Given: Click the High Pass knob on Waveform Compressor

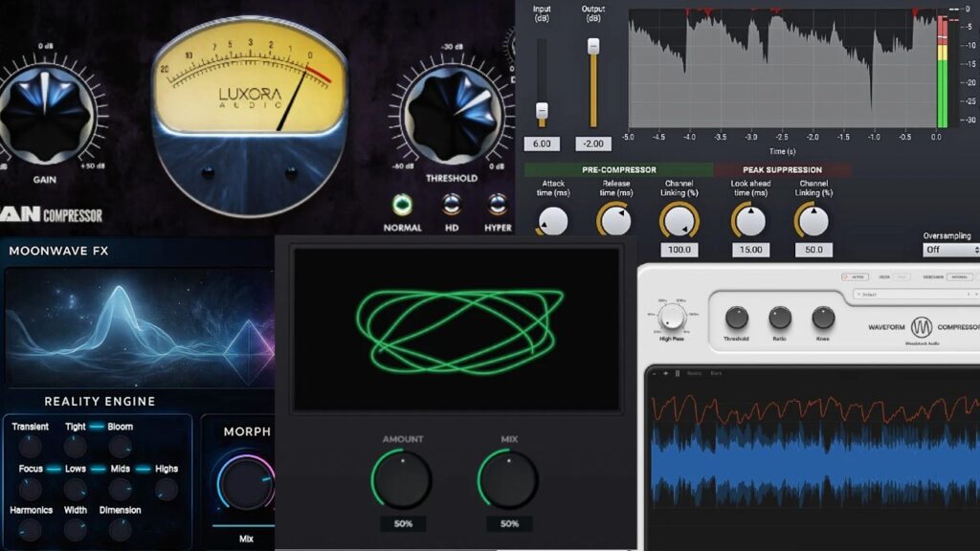Looking at the screenshot, I should tap(672, 317).
